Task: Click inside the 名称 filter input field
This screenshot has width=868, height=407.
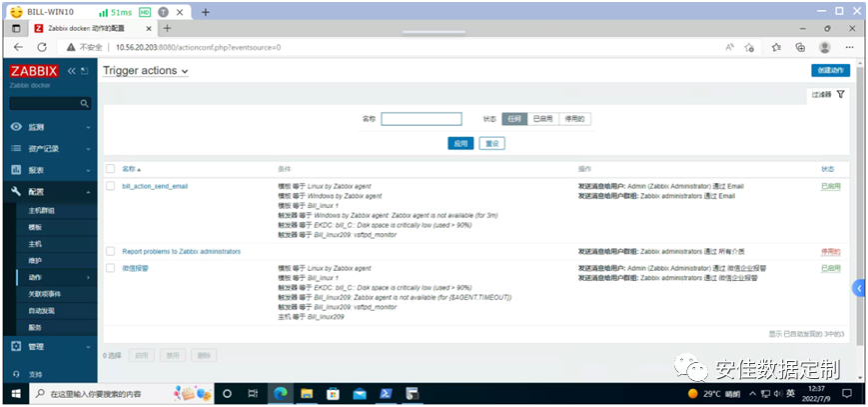Action: pyautogui.click(x=422, y=119)
